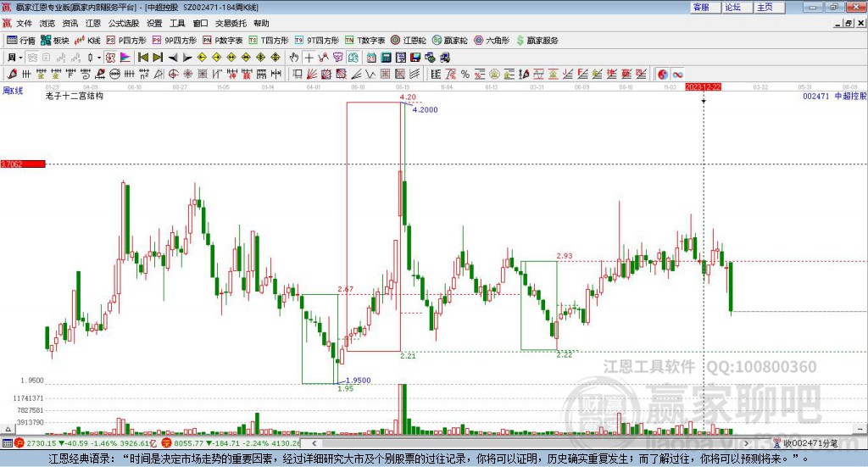
Task: Click the 周K线 label
Action: (x=13, y=91)
